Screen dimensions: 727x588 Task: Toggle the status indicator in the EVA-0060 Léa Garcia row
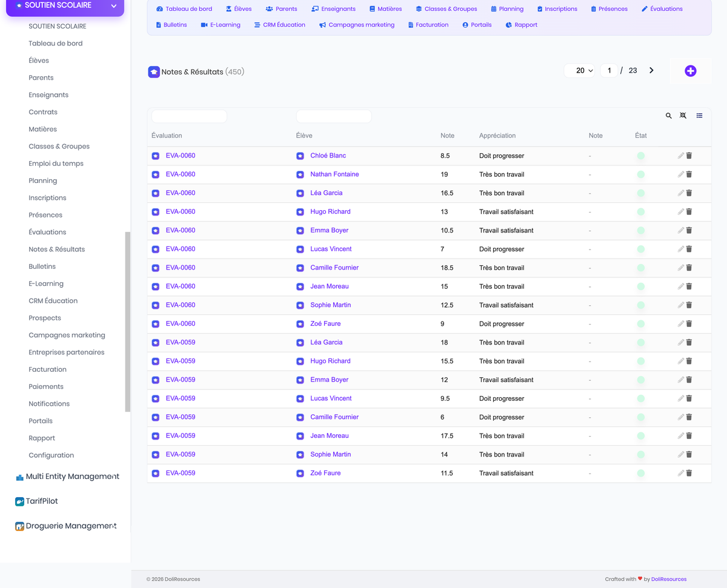coord(641,193)
